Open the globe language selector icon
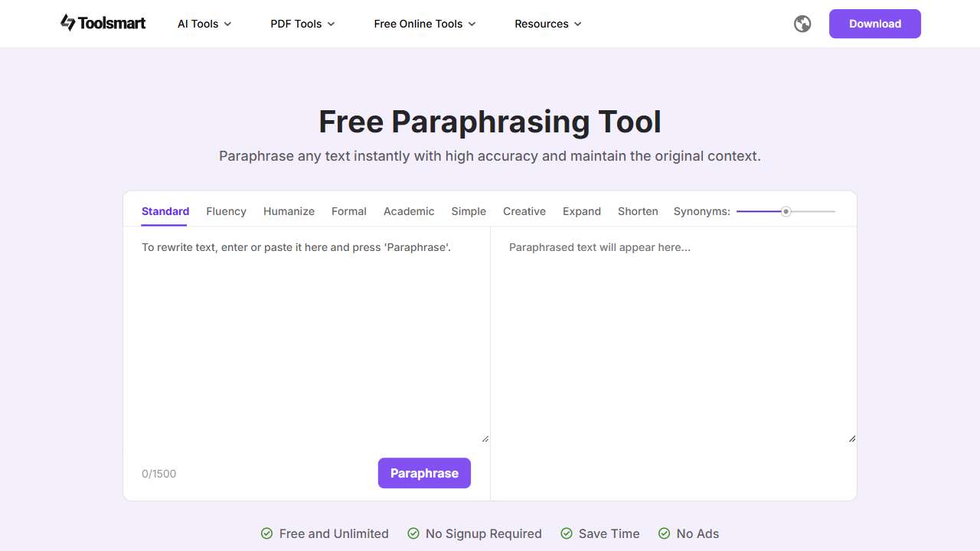This screenshot has width=980, height=551. click(802, 24)
